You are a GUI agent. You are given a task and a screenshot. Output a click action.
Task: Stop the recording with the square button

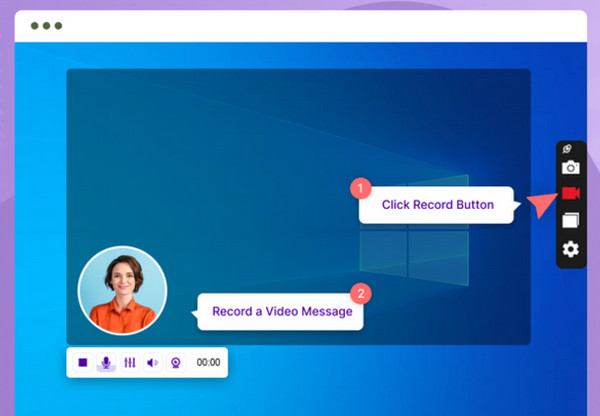point(83,362)
